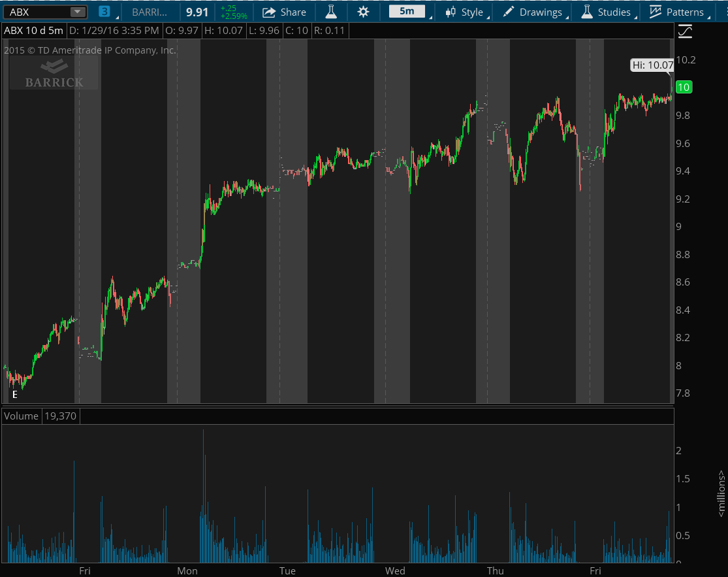Click the Share button label
The image size is (728, 577).
click(x=293, y=12)
